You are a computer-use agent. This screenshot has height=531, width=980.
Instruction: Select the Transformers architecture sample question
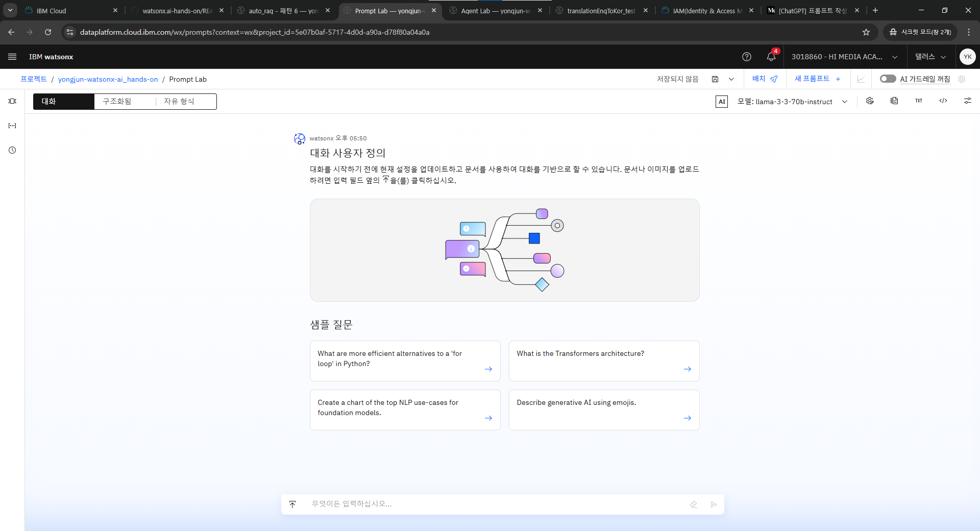pos(604,361)
